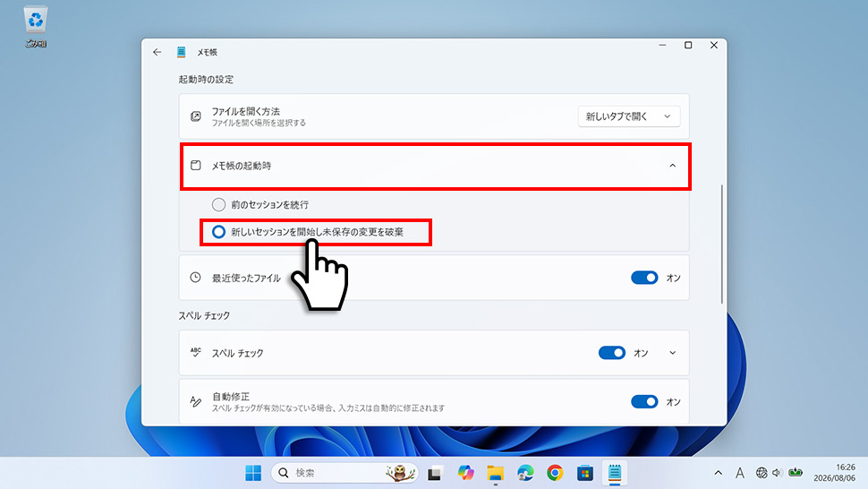Click the pen icon beside 自動修正
This screenshot has width=868, height=489.
click(x=195, y=401)
